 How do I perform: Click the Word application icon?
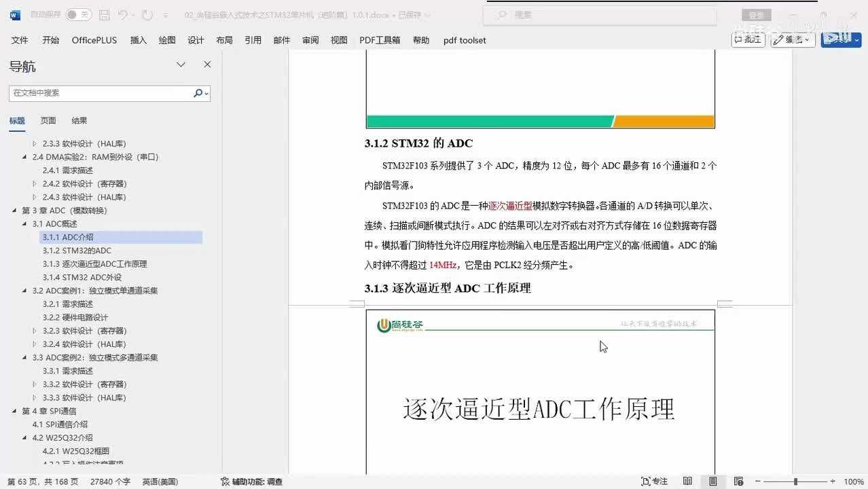coord(15,15)
